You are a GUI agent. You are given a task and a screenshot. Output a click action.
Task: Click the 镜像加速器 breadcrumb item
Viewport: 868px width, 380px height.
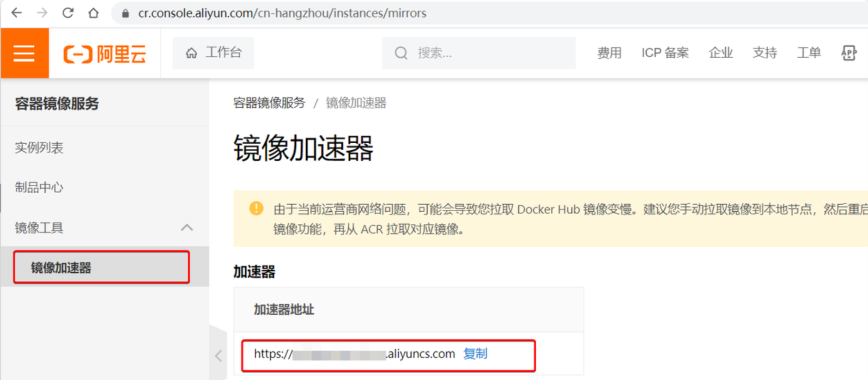pos(356,103)
